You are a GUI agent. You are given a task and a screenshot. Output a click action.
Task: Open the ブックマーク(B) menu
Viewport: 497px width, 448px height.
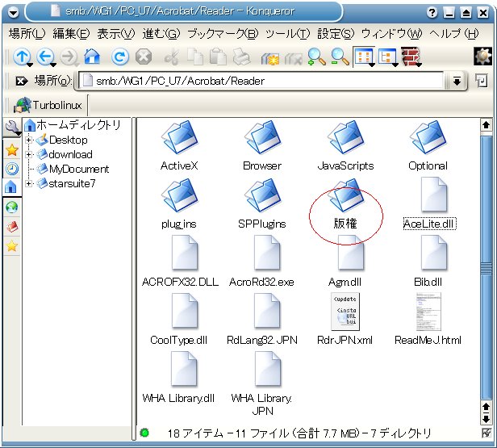pyautogui.click(x=223, y=34)
